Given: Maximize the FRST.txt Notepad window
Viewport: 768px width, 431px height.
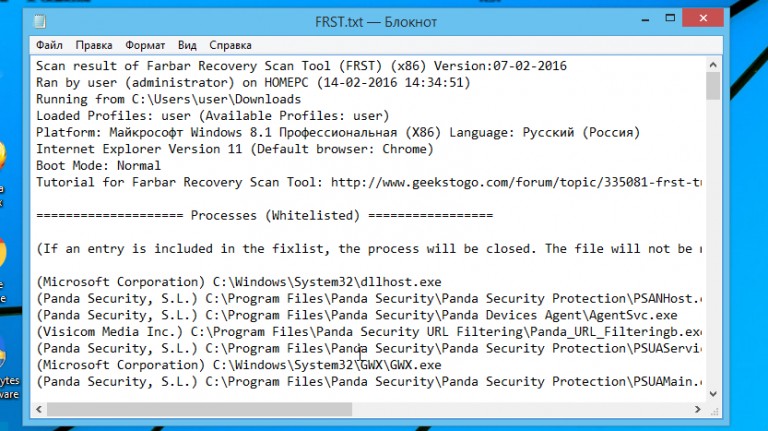Looking at the screenshot, I should coord(670,19).
